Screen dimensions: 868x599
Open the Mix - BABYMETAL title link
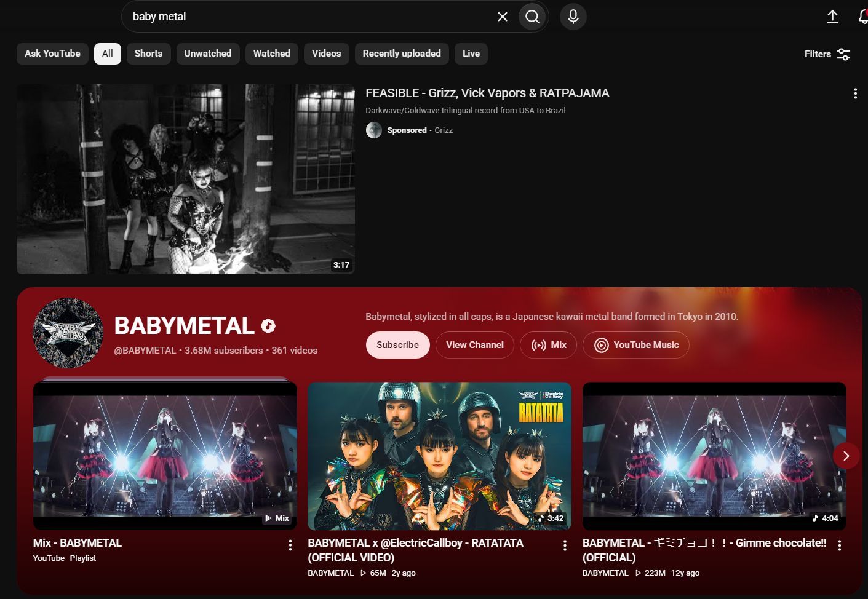pyautogui.click(x=78, y=543)
